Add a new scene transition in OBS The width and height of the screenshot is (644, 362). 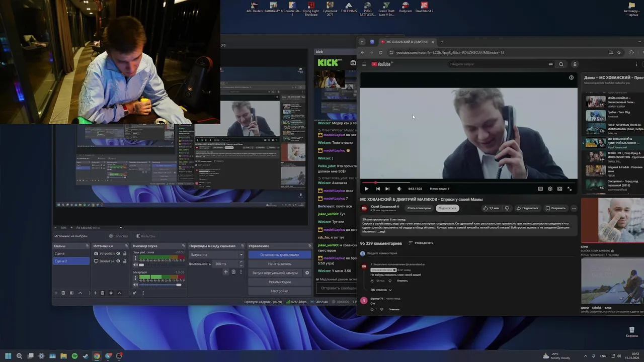[x=226, y=271]
